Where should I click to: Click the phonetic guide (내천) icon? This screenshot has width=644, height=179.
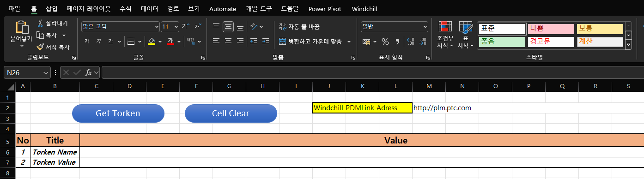[x=190, y=42]
